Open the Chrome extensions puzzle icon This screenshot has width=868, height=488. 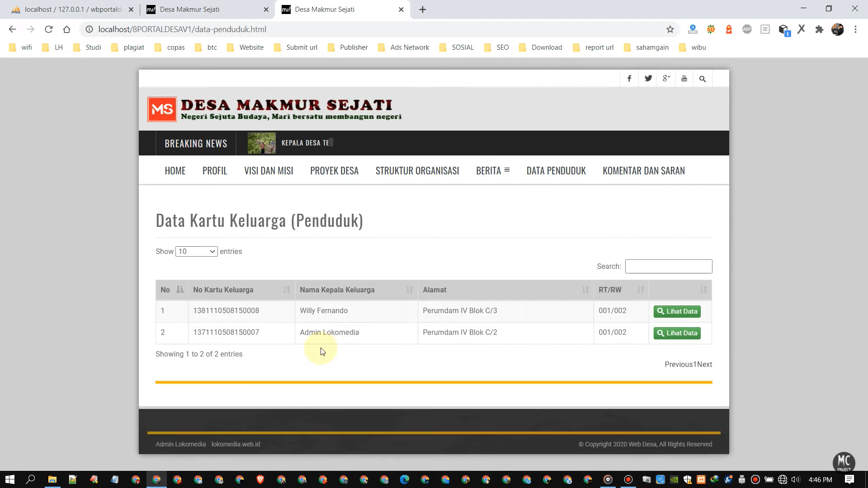819,29
